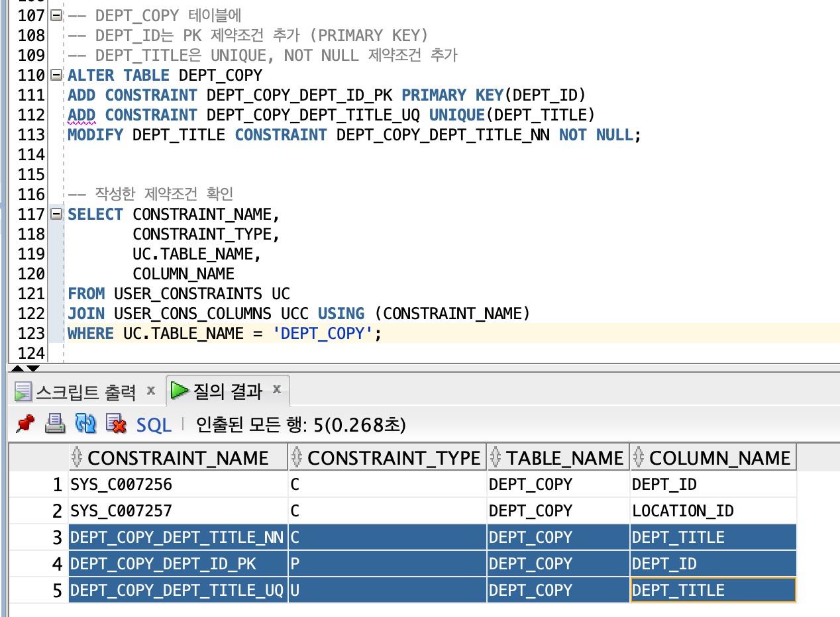Screen dimensions: 840x617
Task: Click the down arrow on the pane splitter
Action: (x=33, y=367)
